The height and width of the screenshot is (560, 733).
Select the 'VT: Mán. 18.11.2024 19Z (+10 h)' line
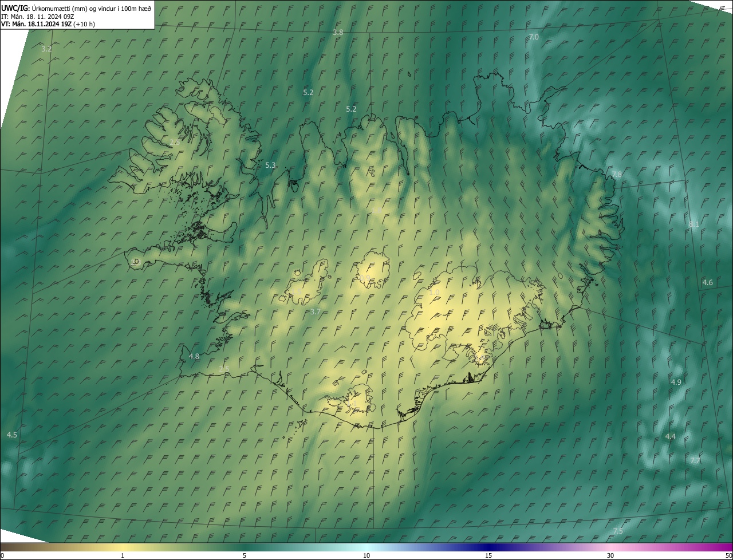48,24
